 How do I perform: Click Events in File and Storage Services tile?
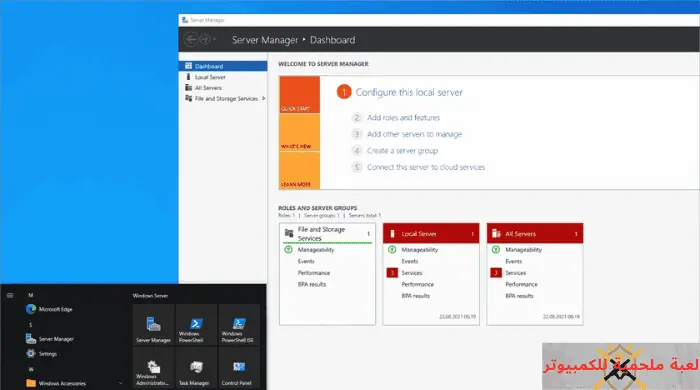pyautogui.click(x=306, y=261)
